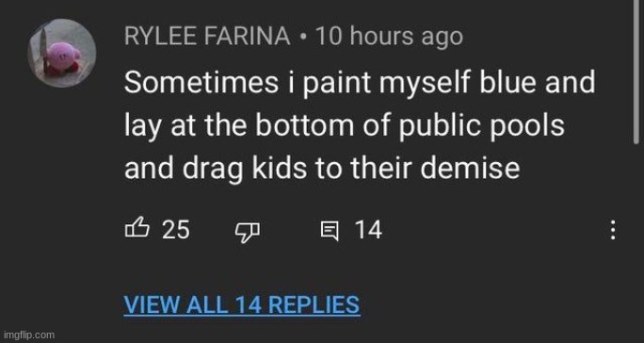
Task: Open replies via the comment bubble icon
Action: (x=330, y=231)
